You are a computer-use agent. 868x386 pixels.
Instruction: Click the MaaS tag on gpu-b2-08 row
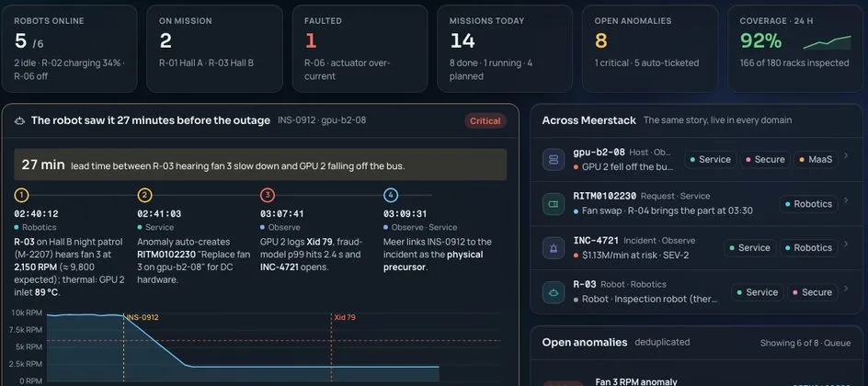[x=816, y=159]
